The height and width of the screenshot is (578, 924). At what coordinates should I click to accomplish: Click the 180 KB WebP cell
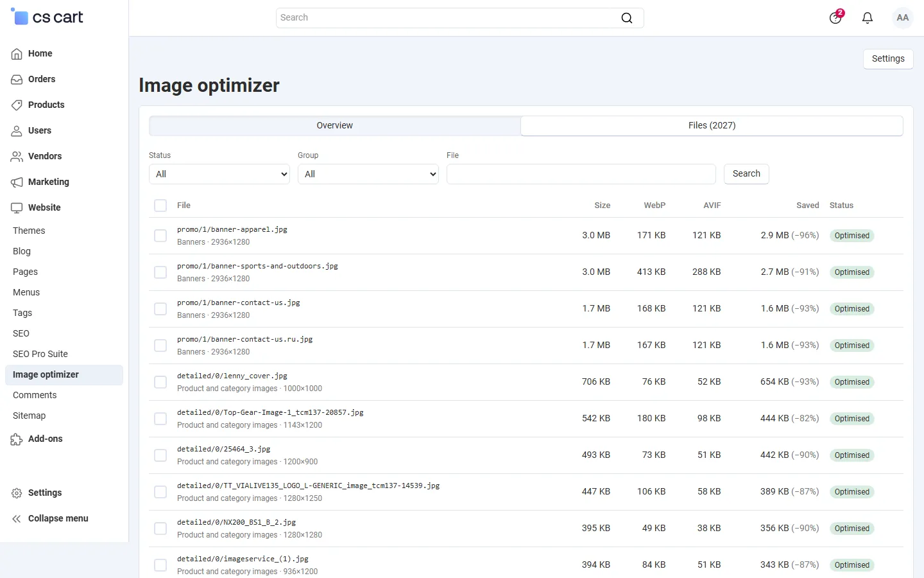tap(651, 419)
